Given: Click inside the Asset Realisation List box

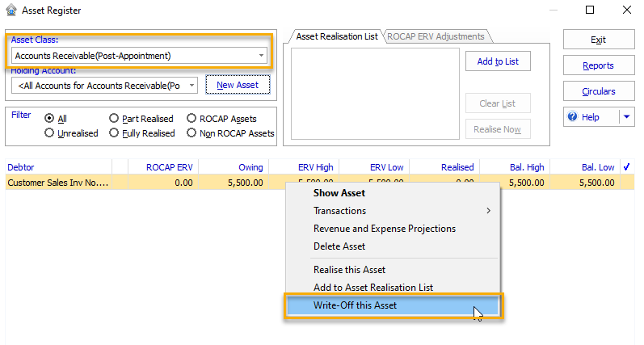Looking at the screenshot, I should 375,94.
